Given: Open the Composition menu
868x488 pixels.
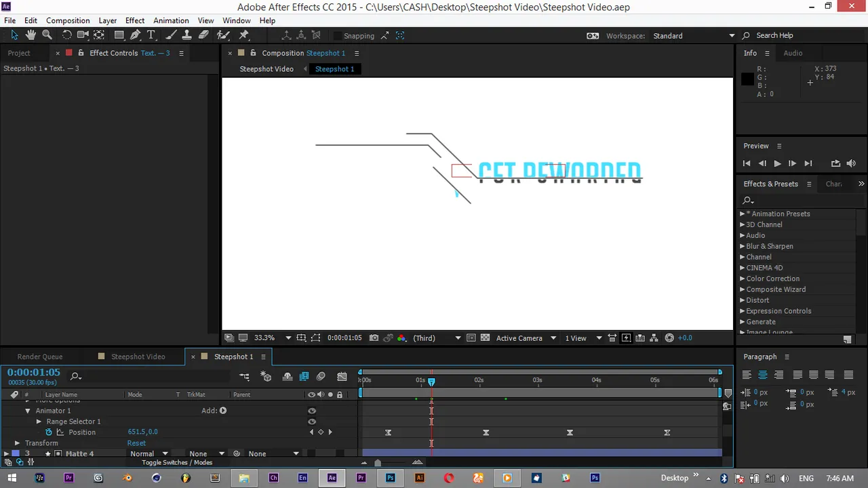Looking at the screenshot, I should (x=68, y=20).
